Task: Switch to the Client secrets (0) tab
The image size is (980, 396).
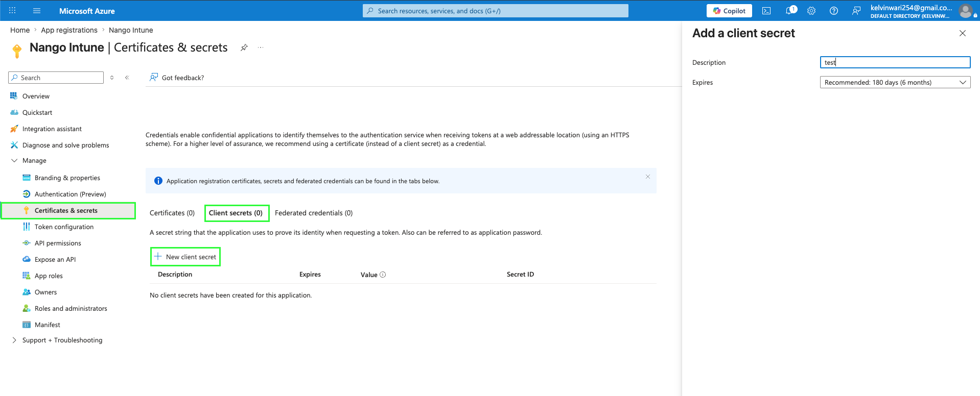Action: 236,213
